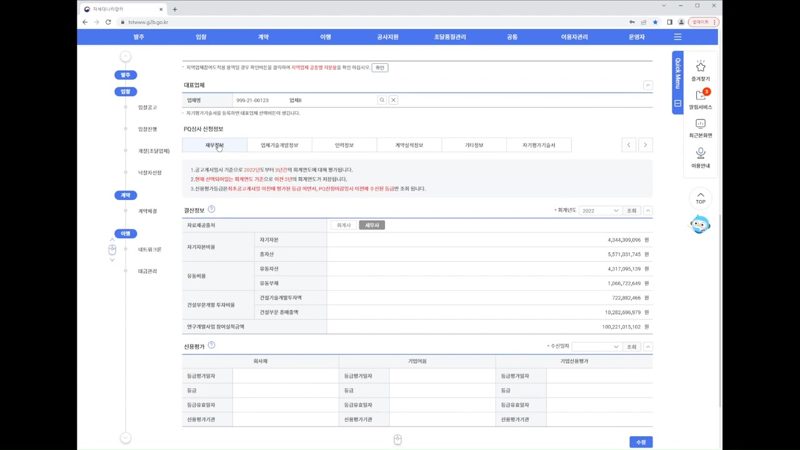Go back in browser
The width and height of the screenshot is (800, 450).
[85, 22]
